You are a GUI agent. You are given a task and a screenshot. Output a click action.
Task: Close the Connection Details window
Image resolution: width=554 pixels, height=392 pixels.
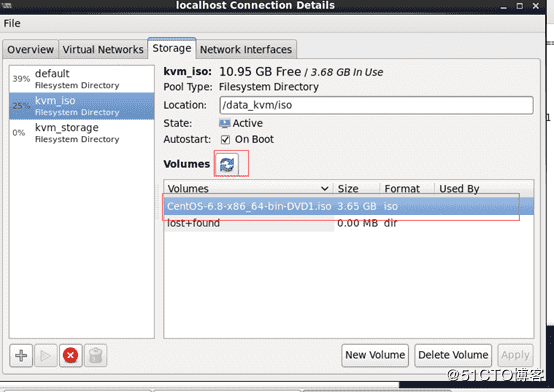click(536, 6)
